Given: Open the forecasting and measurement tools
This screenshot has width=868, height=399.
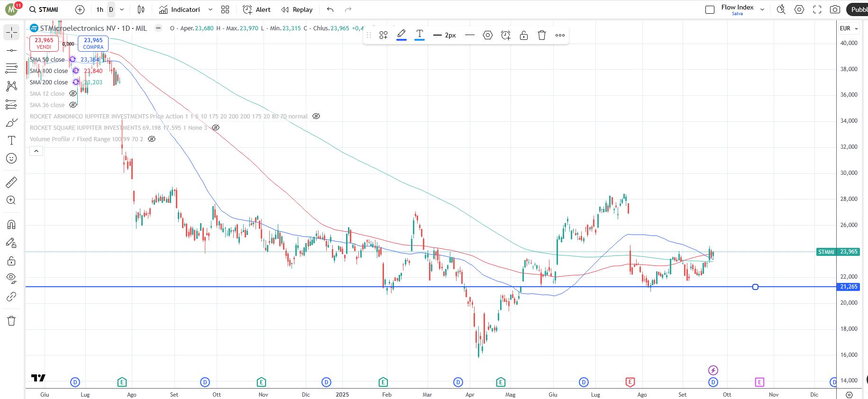Looking at the screenshot, I should [x=11, y=104].
